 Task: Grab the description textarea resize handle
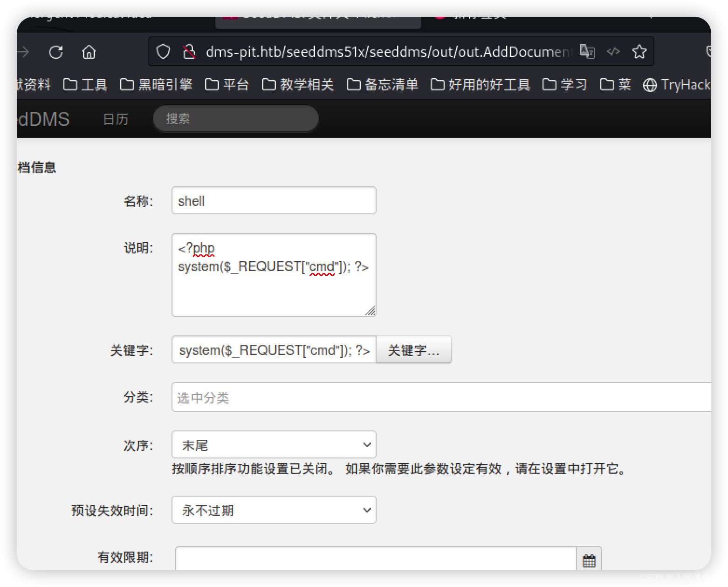point(371,311)
